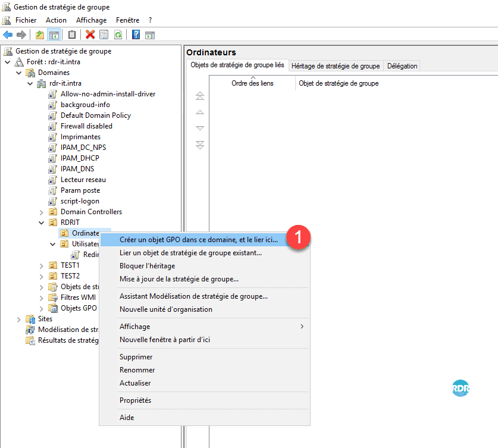This screenshot has height=448, width=498.
Task: Expand the Domain Controllers node
Action: [x=41, y=212]
